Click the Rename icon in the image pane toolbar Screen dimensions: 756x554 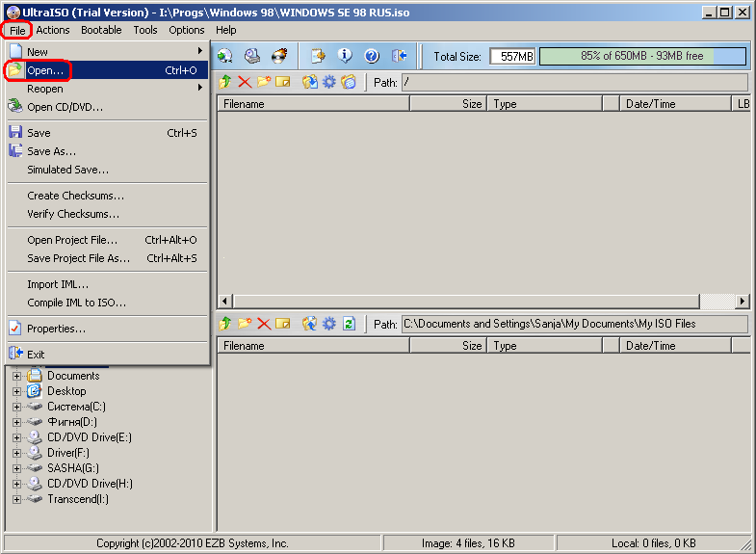click(283, 82)
